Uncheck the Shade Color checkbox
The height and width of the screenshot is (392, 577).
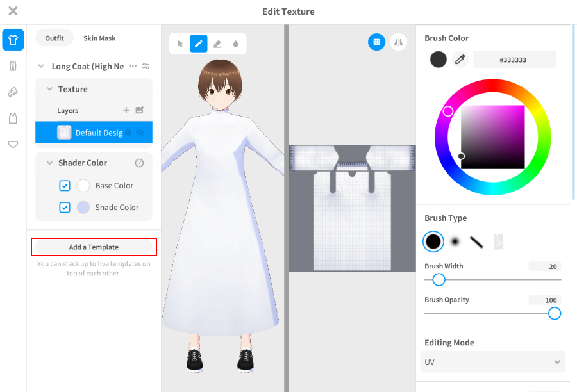pyautogui.click(x=65, y=208)
